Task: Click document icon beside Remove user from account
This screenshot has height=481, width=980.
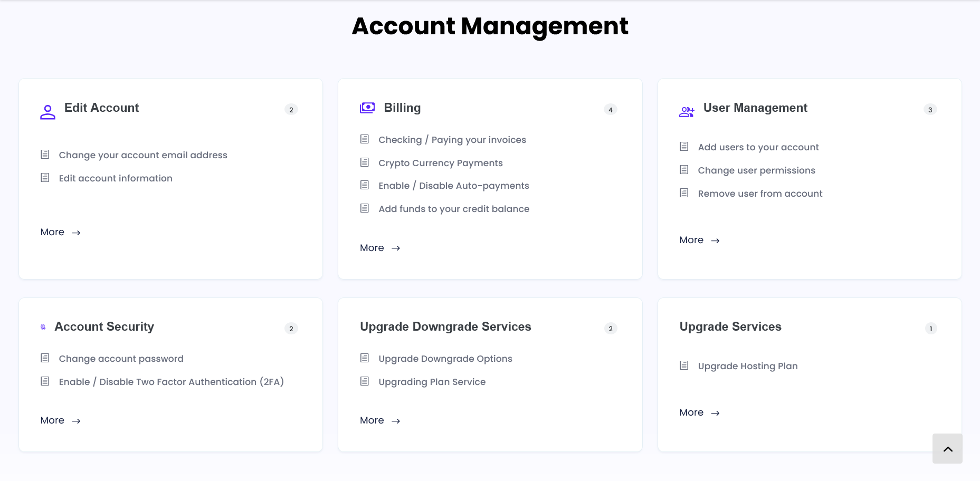Action: (x=684, y=193)
